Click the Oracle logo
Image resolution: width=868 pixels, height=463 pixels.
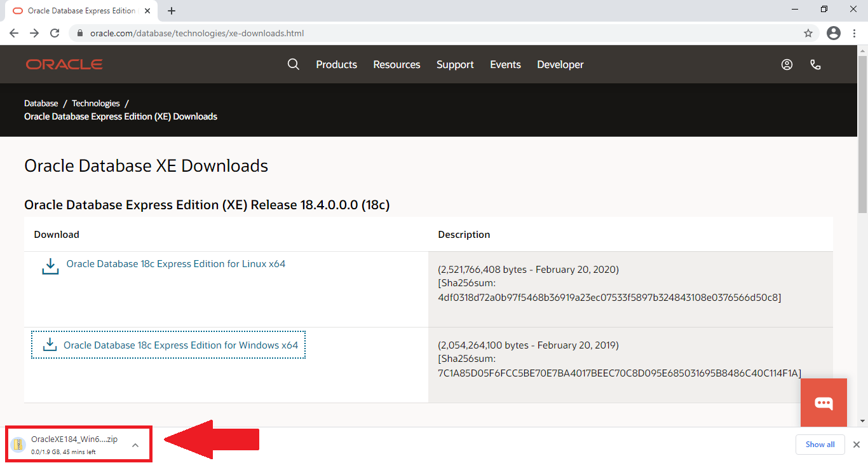pos(64,64)
